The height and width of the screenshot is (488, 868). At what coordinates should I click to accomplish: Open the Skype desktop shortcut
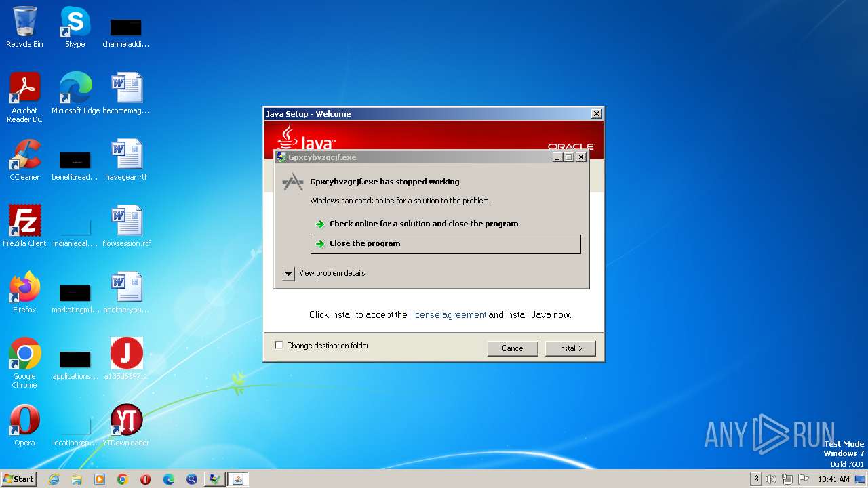click(x=75, y=27)
